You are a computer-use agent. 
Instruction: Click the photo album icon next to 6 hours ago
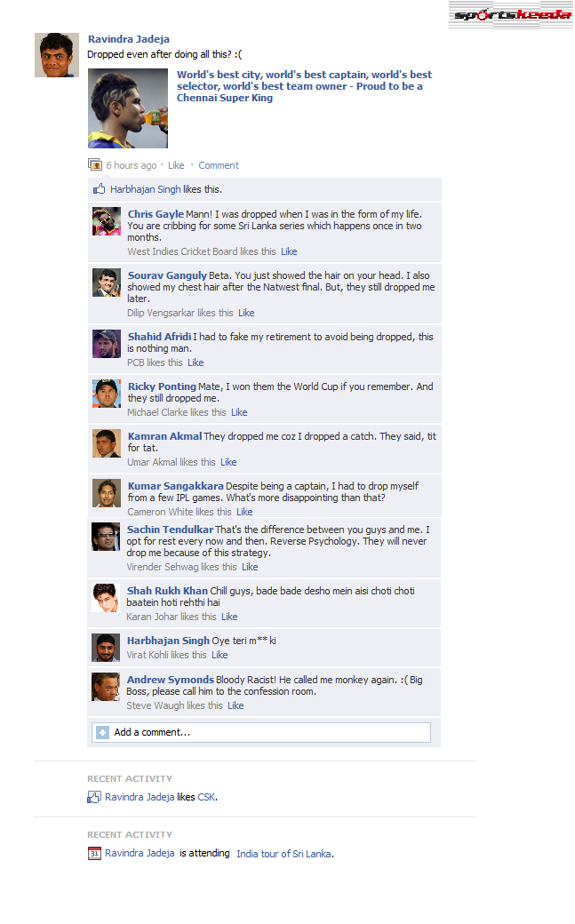point(95,164)
